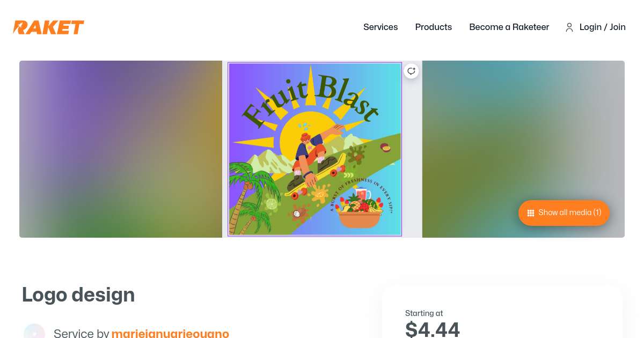Viewport: 644px width, 338px height.
Task: Visit seller mariejanuarieouano's profile link
Action: click(170, 333)
